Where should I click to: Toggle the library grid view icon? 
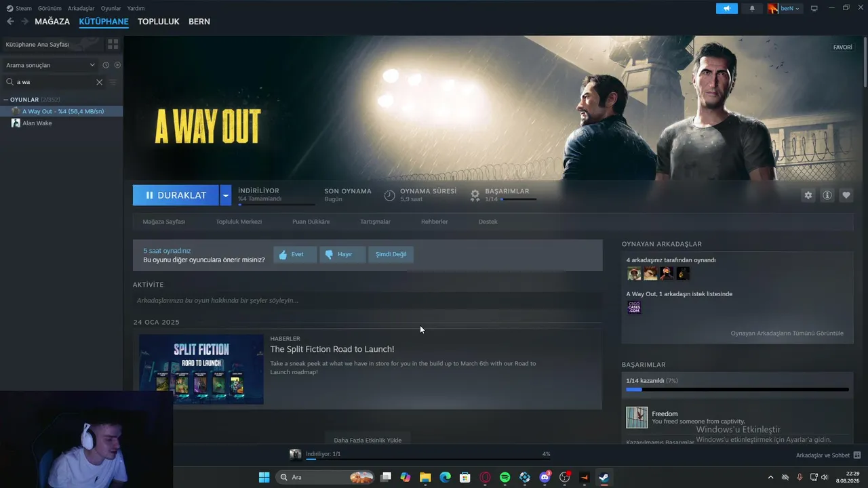tap(113, 44)
